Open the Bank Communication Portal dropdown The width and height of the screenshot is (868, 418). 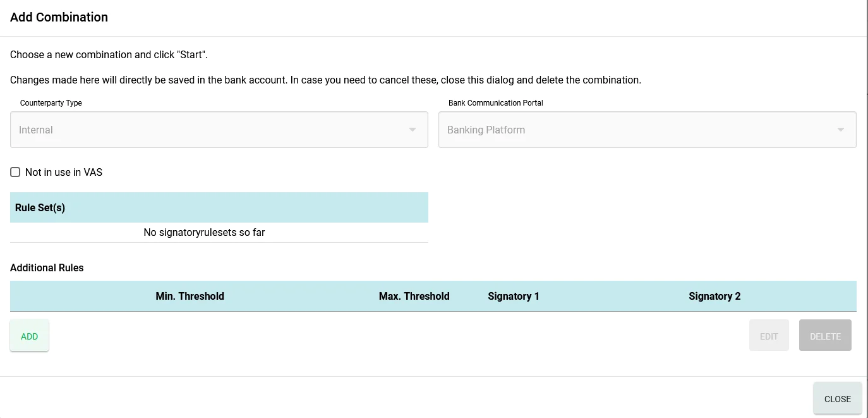tap(648, 130)
